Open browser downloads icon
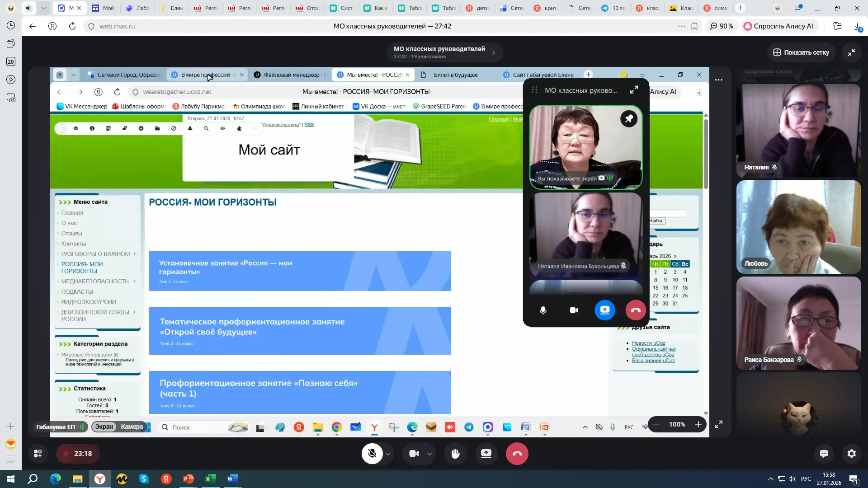Screen dimensions: 868x488 click(858, 26)
